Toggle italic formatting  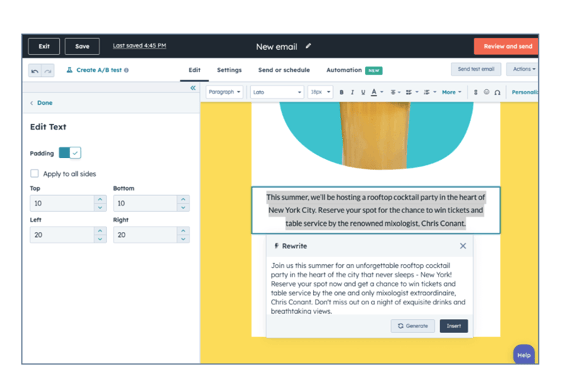tap(352, 92)
